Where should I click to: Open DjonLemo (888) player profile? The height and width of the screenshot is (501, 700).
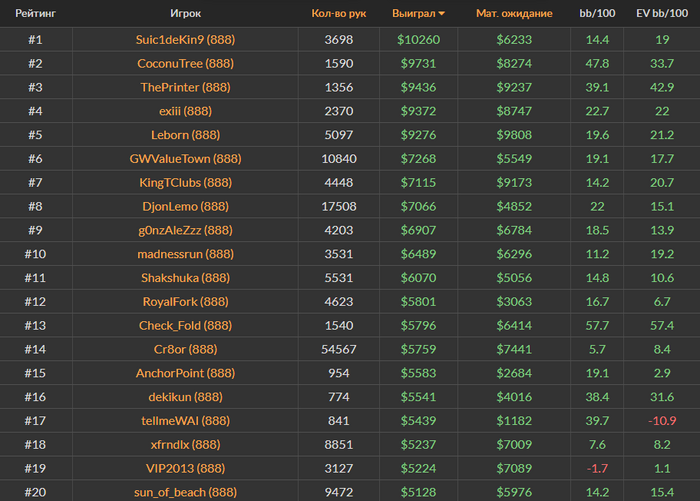[x=185, y=206]
